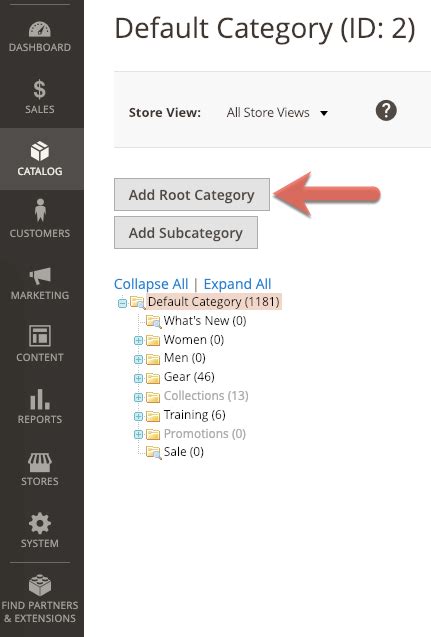The width and height of the screenshot is (431, 637).
Task: Open the Reports bar chart icon
Action: 40,399
